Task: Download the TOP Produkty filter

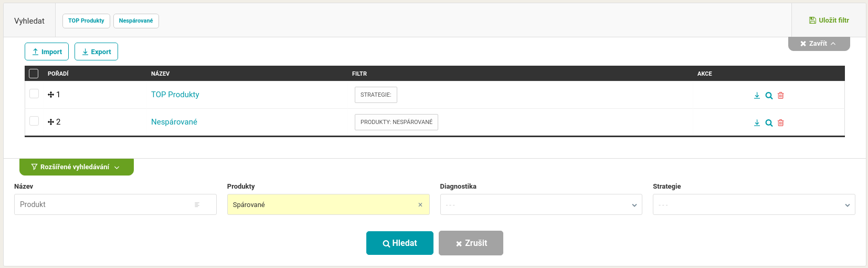Action: 757,96
